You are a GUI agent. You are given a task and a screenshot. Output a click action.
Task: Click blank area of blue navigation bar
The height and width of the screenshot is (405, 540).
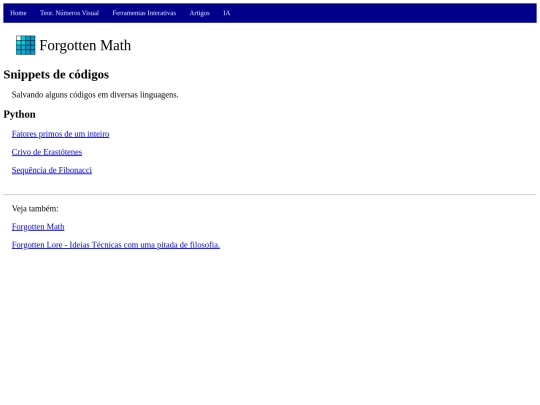click(379, 13)
